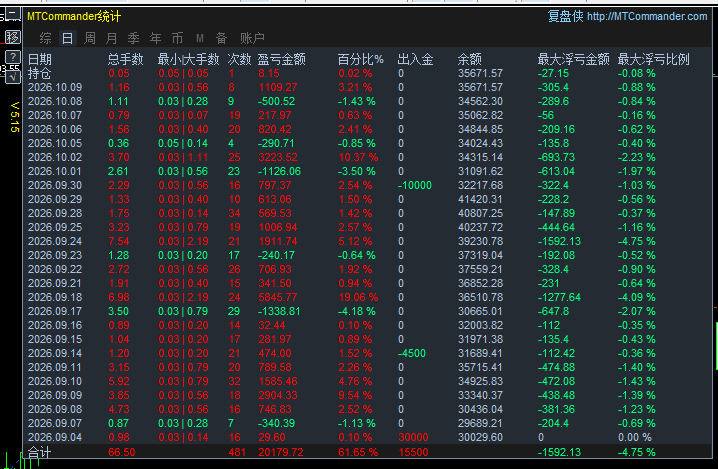Click the 盈亏金额 column header
The width and height of the screenshot is (718, 469).
coord(282,59)
